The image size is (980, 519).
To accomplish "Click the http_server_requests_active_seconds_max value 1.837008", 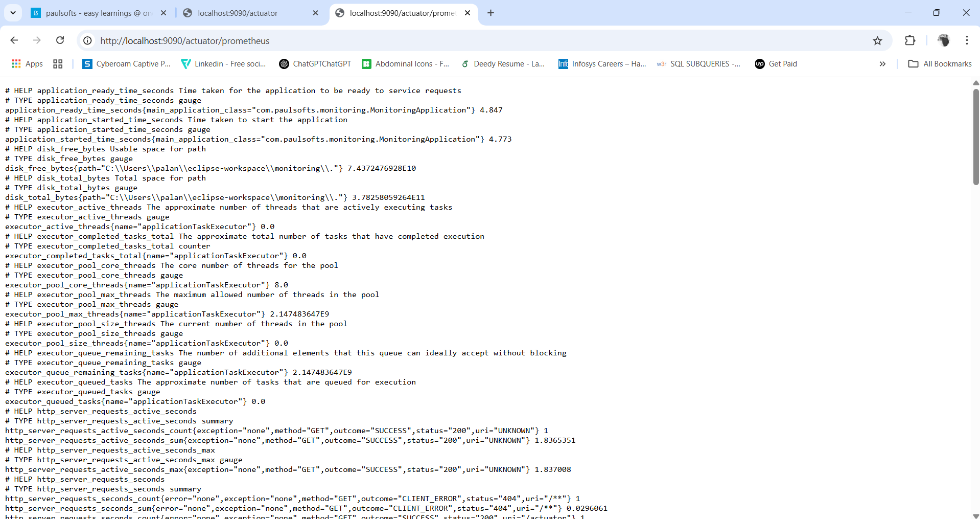I will pos(553,469).
